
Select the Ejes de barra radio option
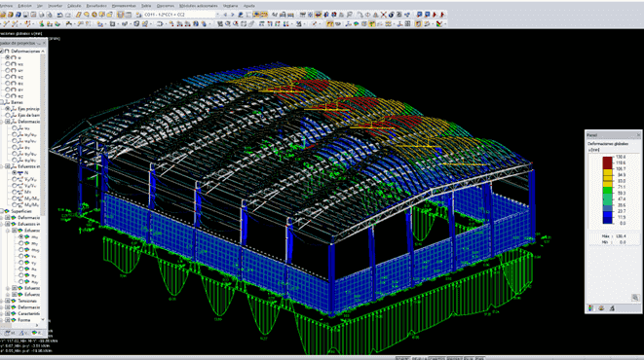(x=8, y=115)
